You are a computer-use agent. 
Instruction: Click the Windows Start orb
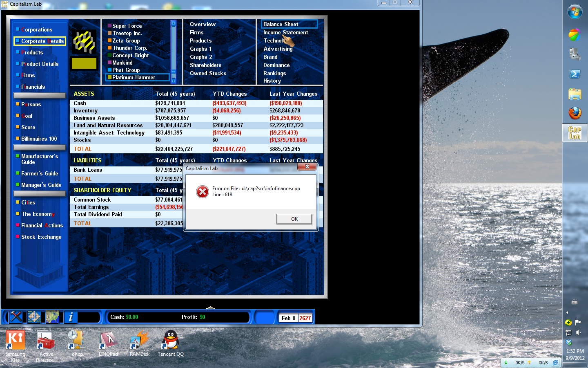[x=575, y=11]
